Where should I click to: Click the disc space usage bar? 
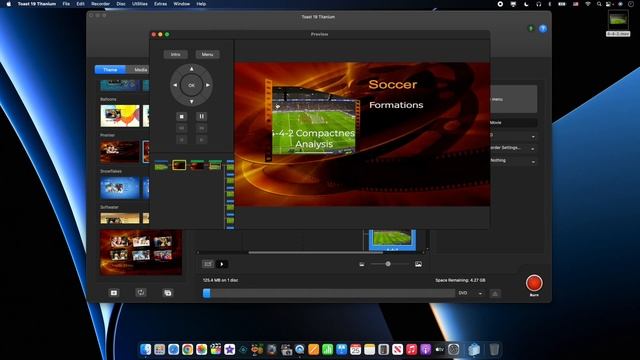pyautogui.click(x=329, y=293)
